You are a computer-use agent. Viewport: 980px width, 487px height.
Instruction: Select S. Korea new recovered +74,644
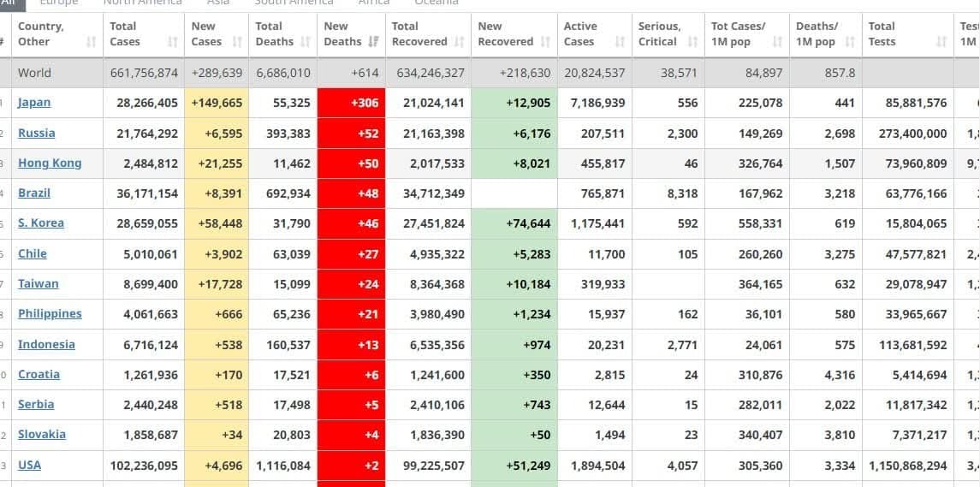tap(528, 223)
